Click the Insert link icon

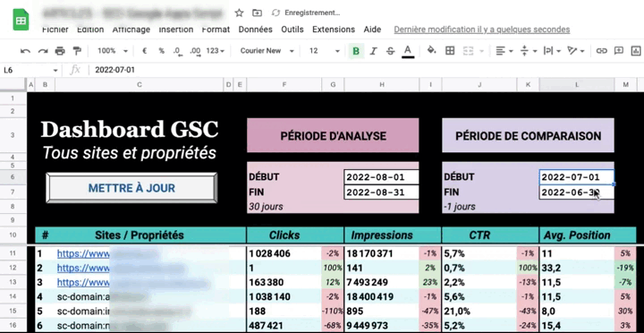point(602,50)
